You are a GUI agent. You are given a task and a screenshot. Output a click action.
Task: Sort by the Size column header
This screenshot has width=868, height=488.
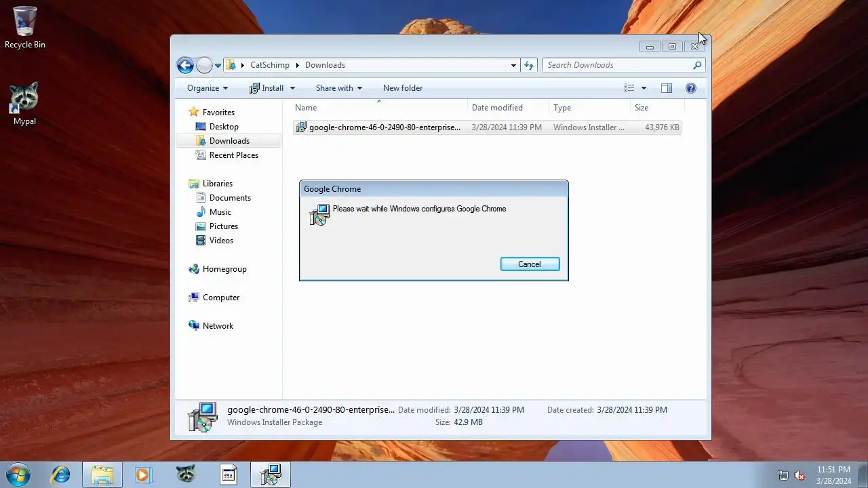(x=657, y=108)
